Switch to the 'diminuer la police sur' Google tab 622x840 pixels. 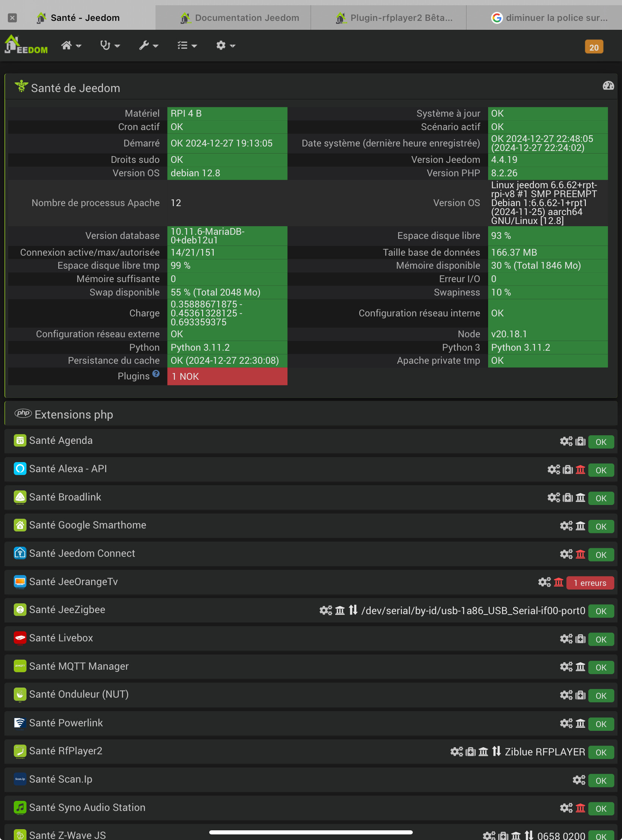(544, 18)
